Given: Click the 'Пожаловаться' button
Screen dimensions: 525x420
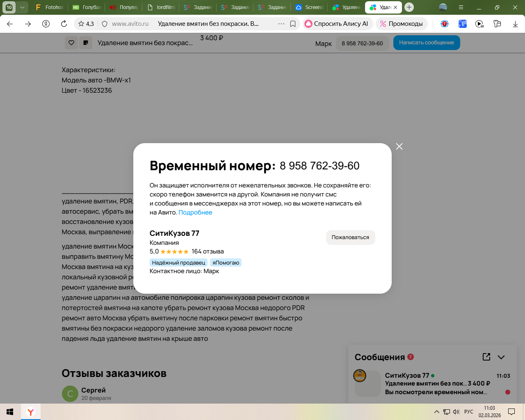Looking at the screenshot, I should point(350,237).
